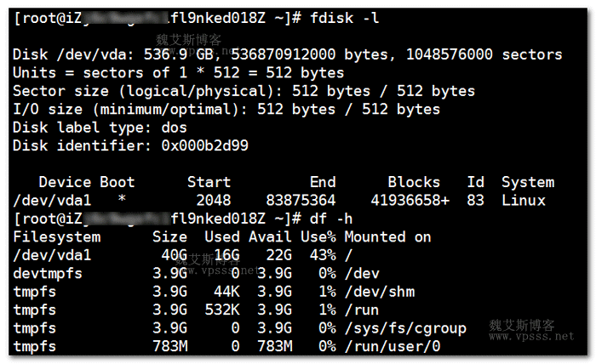
Task: Click the 'Filesystem' column header
Action: pos(56,237)
